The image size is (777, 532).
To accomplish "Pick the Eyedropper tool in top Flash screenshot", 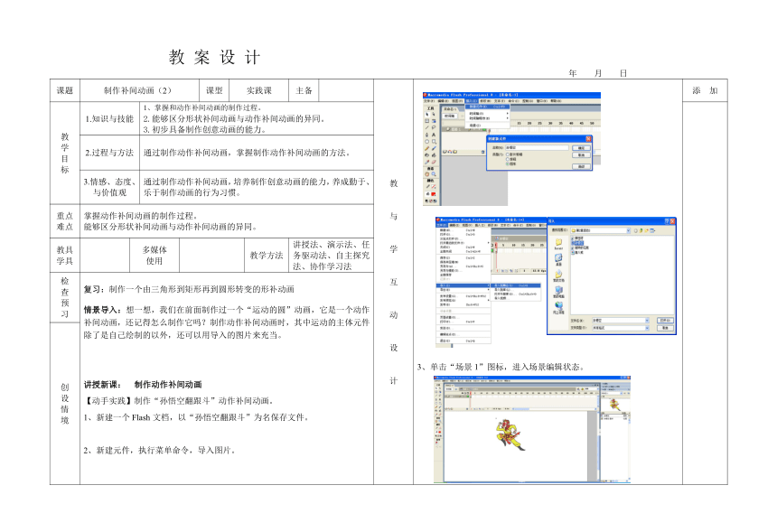I will point(426,162).
